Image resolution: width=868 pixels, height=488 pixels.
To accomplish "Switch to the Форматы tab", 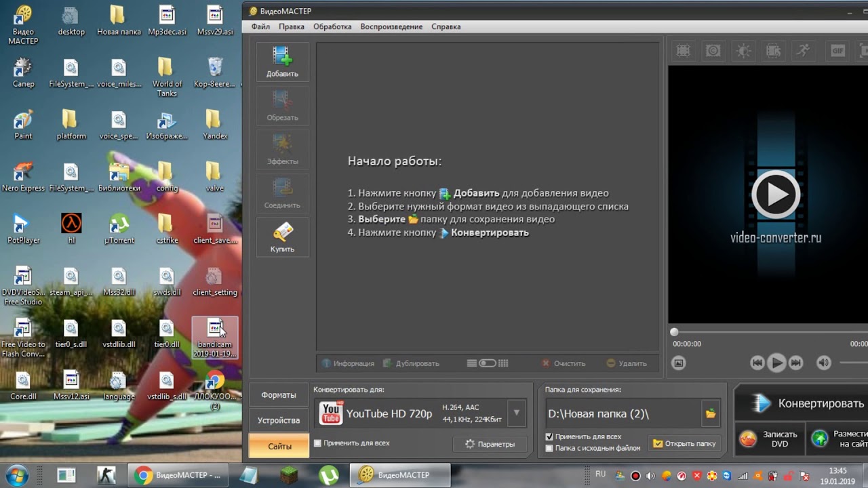I will point(279,395).
